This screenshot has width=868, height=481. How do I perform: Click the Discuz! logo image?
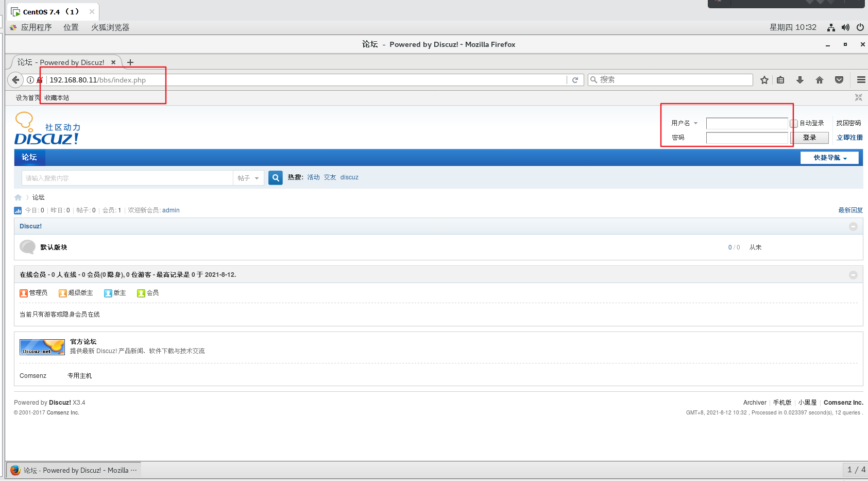pos(47,128)
